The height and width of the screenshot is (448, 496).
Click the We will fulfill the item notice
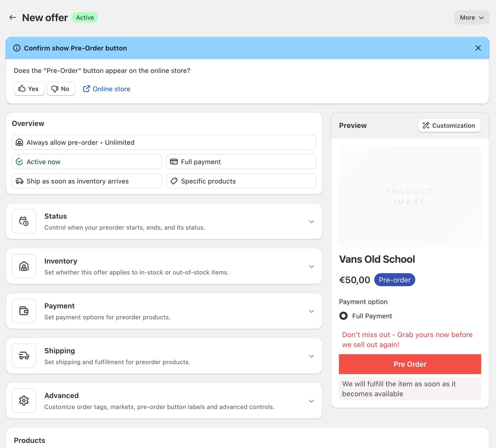tap(410, 389)
